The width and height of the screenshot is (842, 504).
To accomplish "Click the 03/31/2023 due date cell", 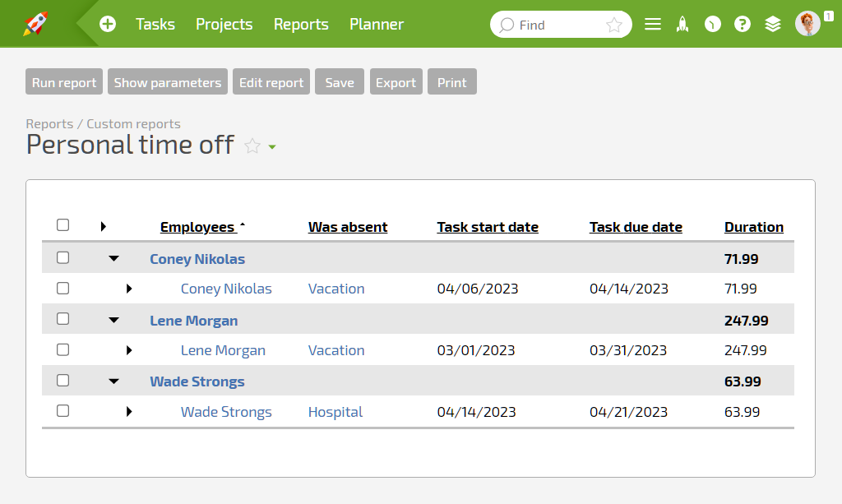I will [627, 350].
